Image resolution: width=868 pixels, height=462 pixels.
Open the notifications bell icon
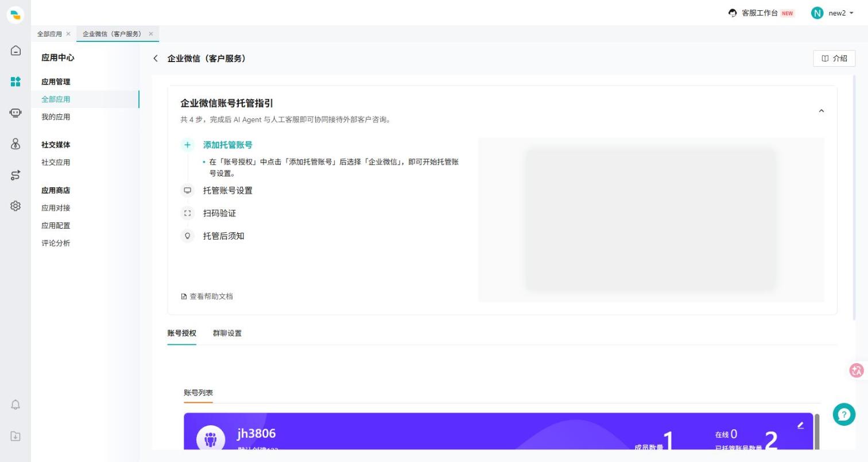point(15,405)
